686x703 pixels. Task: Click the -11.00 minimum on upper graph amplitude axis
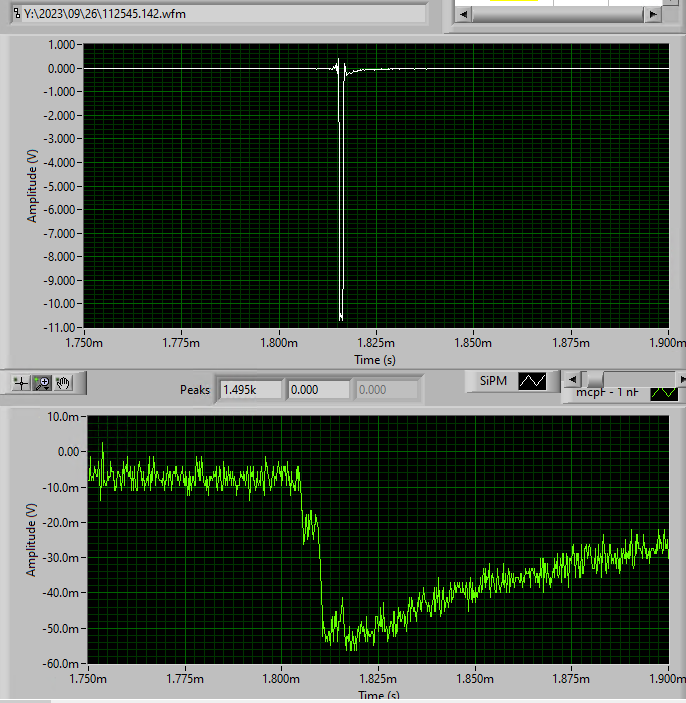tap(59, 328)
